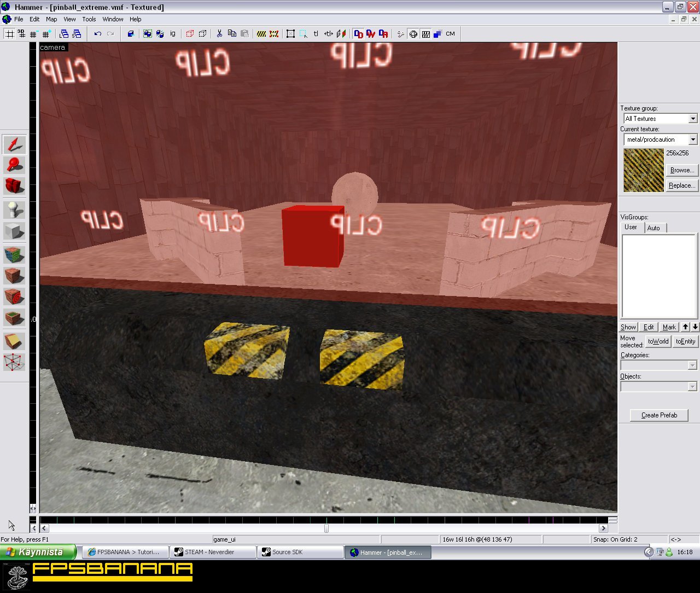The height and width of the screenshot is (593, 700).
Task: Switch to the Auto VisGroups tab
Action: coord(654,228)
